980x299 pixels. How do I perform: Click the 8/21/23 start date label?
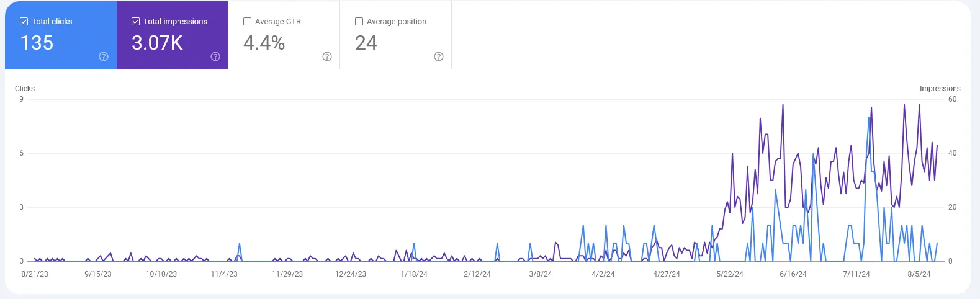click(35, 274)
